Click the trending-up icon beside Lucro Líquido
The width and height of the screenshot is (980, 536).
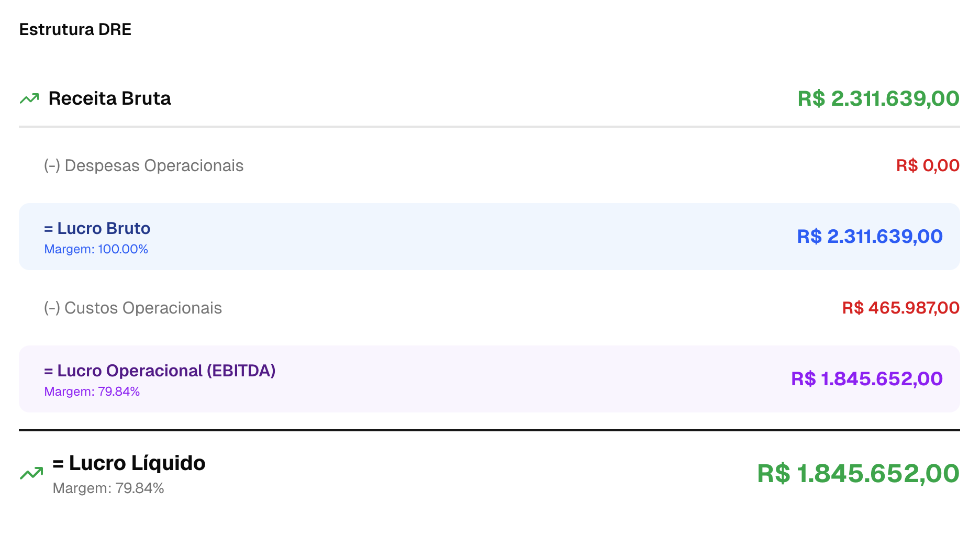(31, 473)
